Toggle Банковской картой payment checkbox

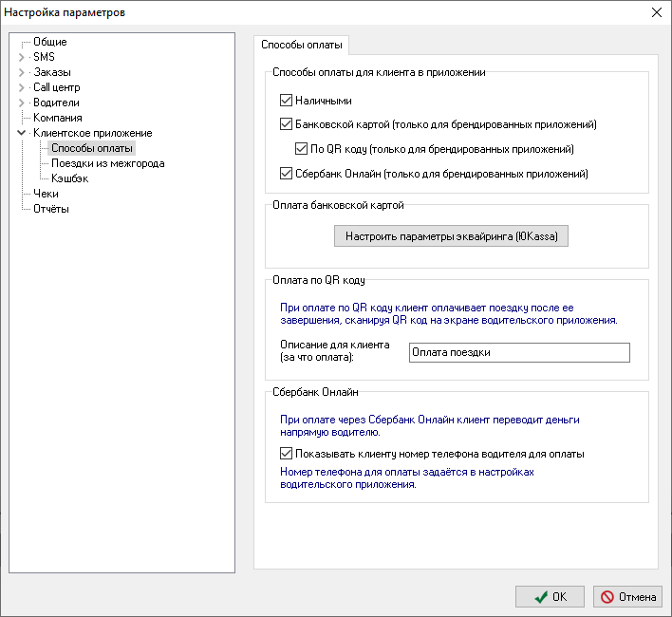pos(286,124)
